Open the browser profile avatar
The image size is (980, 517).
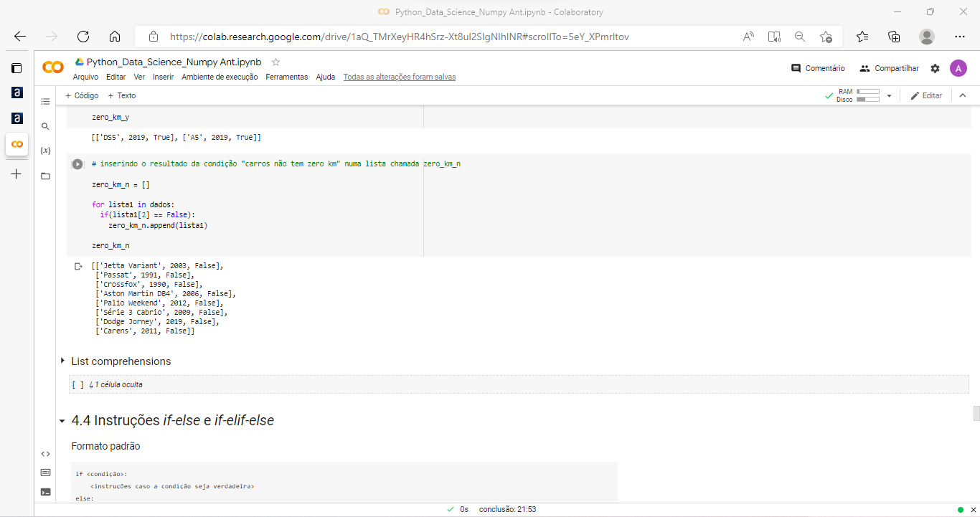click(927, 37)
